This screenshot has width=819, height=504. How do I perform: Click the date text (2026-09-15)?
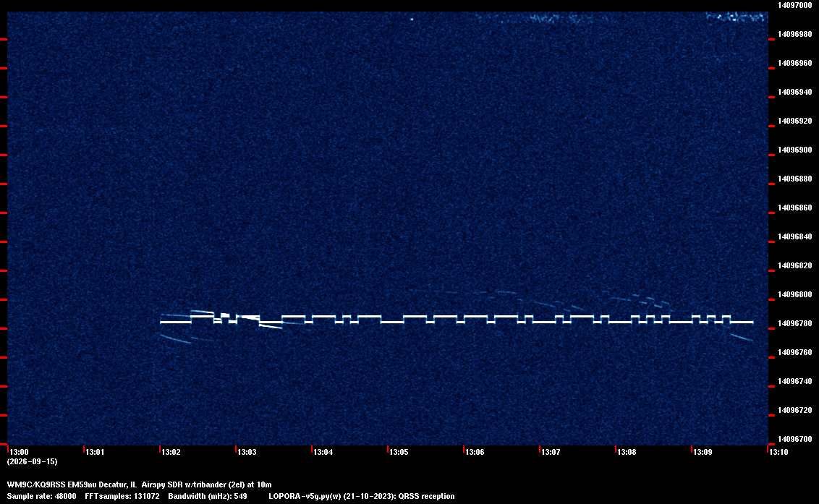click(x=33, y=461)
